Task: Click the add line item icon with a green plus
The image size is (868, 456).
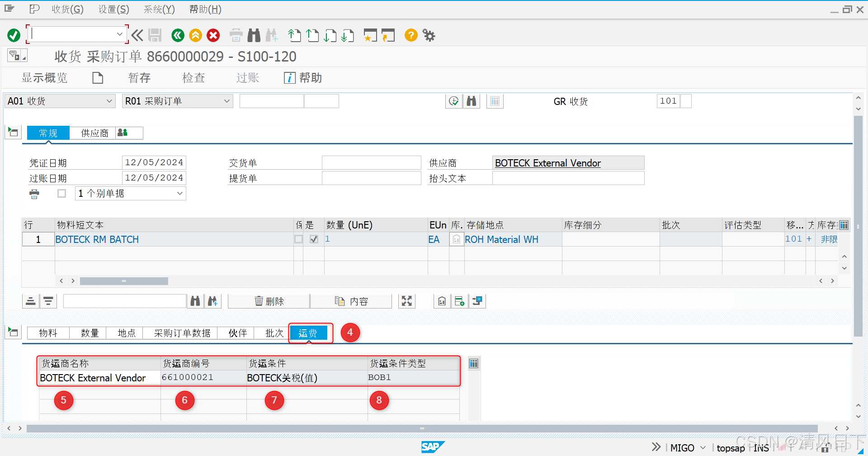Action: [460, 301]
